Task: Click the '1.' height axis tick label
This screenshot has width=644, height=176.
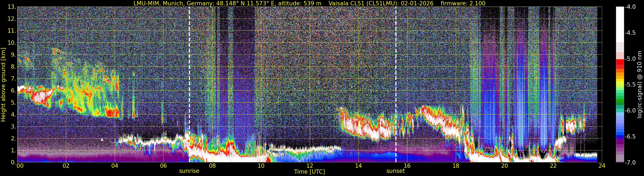Action: coord(13,151)
